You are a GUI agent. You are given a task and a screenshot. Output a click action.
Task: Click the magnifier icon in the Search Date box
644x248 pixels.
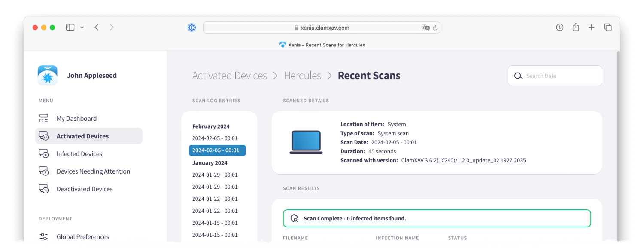[519, 75]
